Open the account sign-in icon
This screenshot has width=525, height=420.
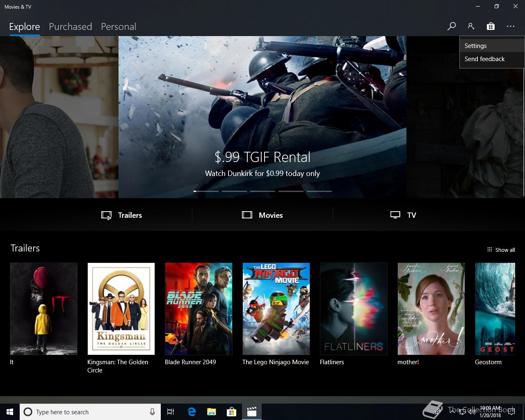[471, 26]
